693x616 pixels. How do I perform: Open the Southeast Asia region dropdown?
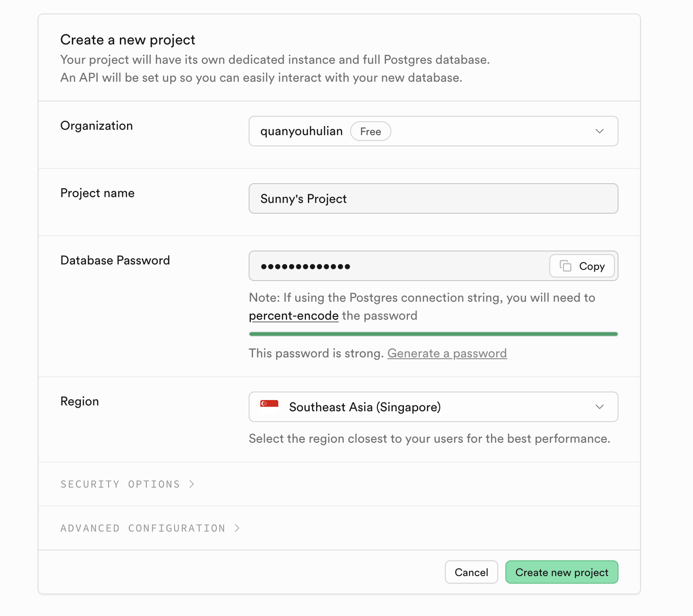[433, 407]
